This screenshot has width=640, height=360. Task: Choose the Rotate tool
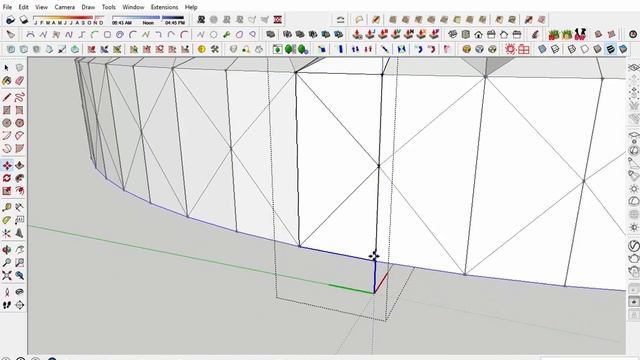[x=7, y=178]
